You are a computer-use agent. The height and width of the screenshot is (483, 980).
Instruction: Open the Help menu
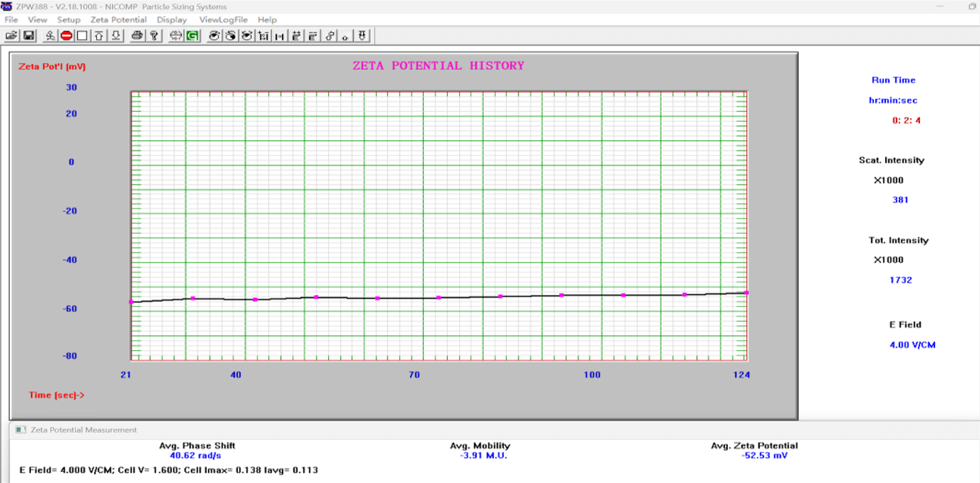click(267, 19)
